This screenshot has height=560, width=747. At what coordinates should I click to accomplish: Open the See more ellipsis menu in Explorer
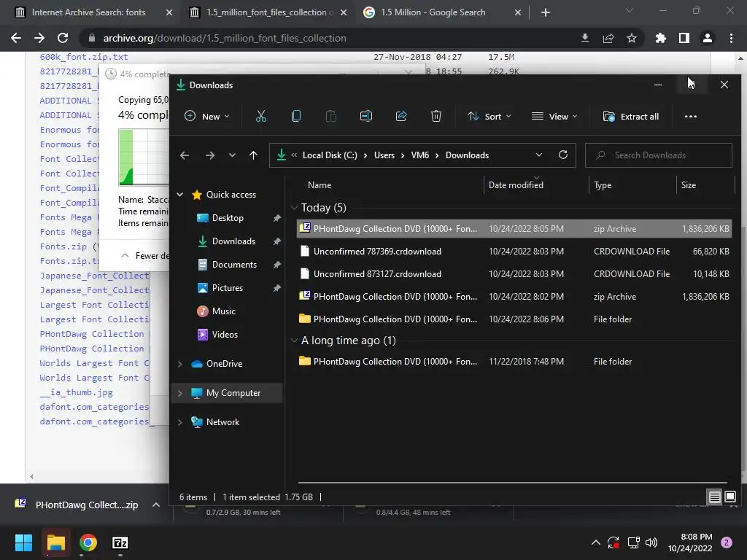click(x=690, y=116)
